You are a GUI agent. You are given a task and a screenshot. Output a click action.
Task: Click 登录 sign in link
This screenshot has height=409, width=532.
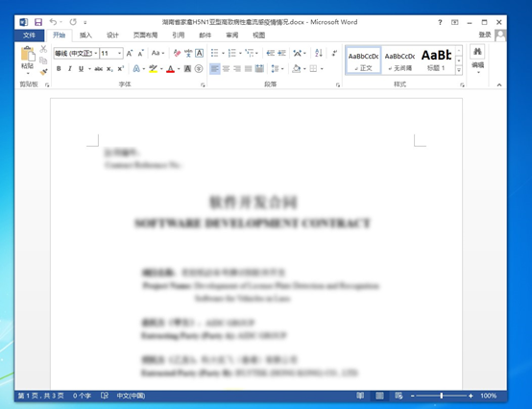click(485, 35)
